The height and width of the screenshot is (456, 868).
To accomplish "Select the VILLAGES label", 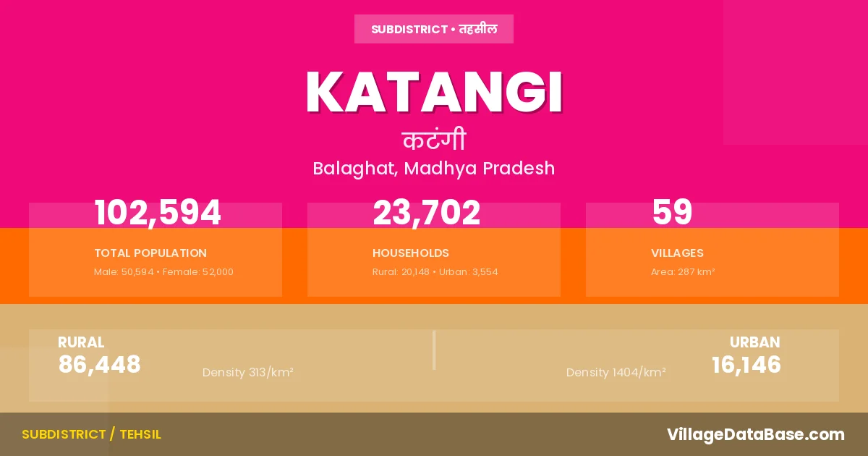I will (677, 253).
